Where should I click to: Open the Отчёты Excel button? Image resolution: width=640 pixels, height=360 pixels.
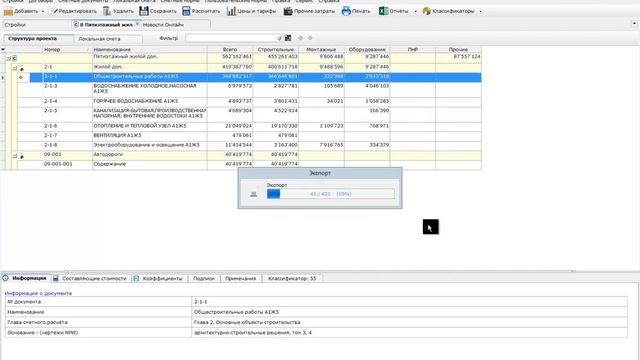tap(394, 11)
